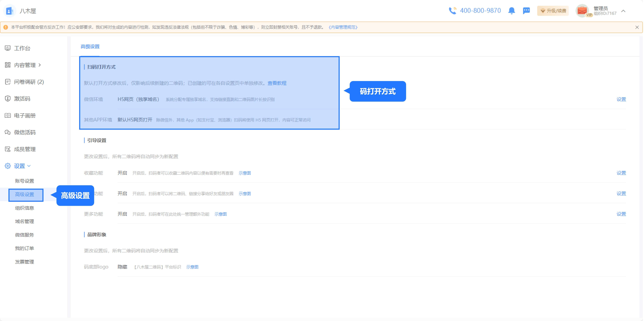Open the 查看教程 link

[277, 83]
